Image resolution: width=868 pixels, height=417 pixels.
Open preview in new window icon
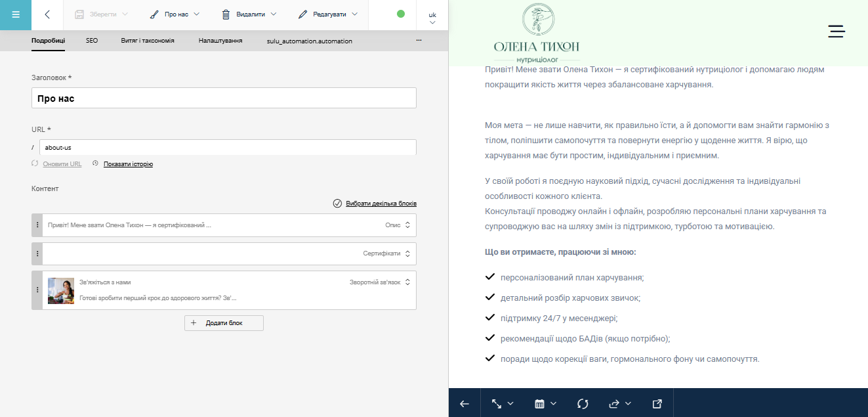tap(657, 403)
